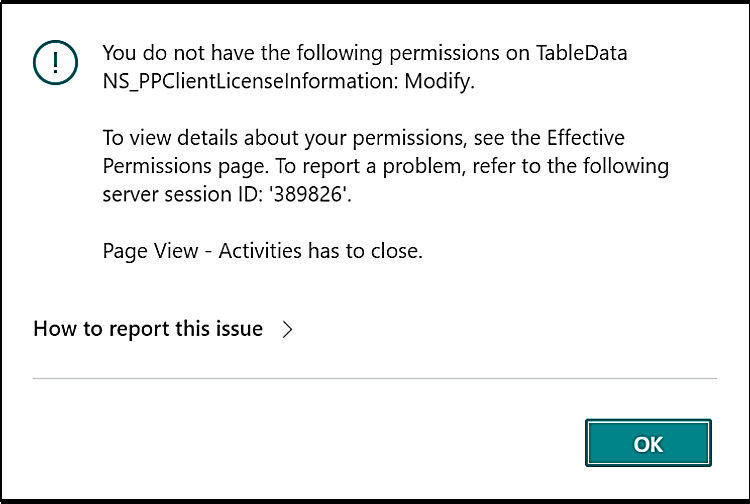This screenshot has height=504, width=750.
Task: Select the server session ID '389826' text
Action: 310,194
